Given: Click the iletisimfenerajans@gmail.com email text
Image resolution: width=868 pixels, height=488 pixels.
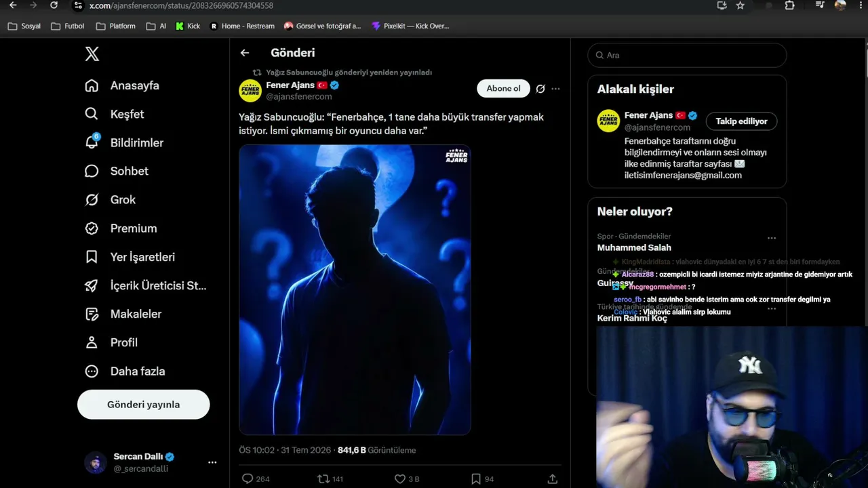Looking at the screenshot, I should point(683,175).
